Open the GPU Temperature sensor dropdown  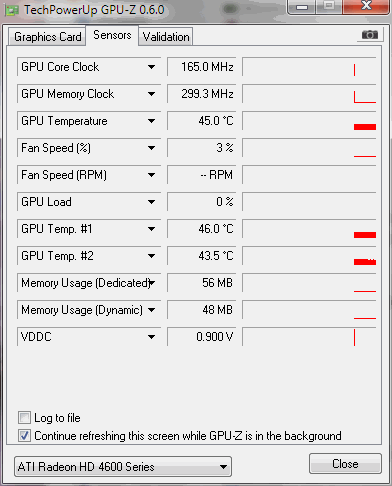[x=151, y=121]
